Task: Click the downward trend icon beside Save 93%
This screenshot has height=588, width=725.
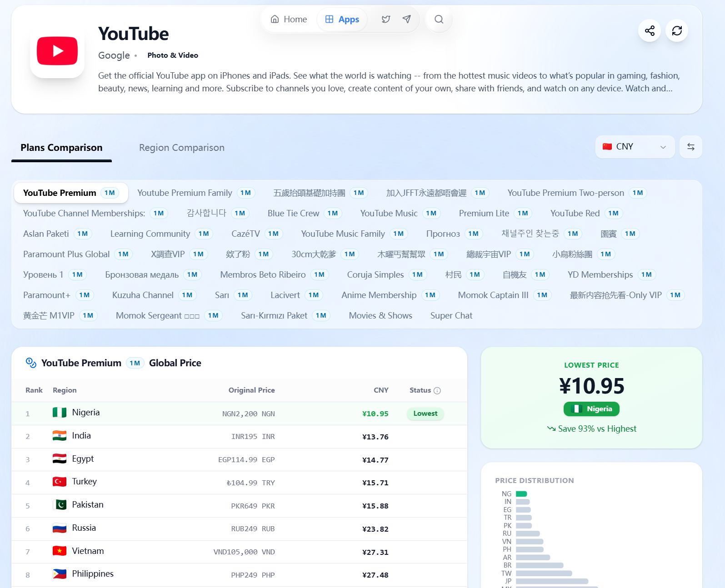Action: [x=551, y=429]
